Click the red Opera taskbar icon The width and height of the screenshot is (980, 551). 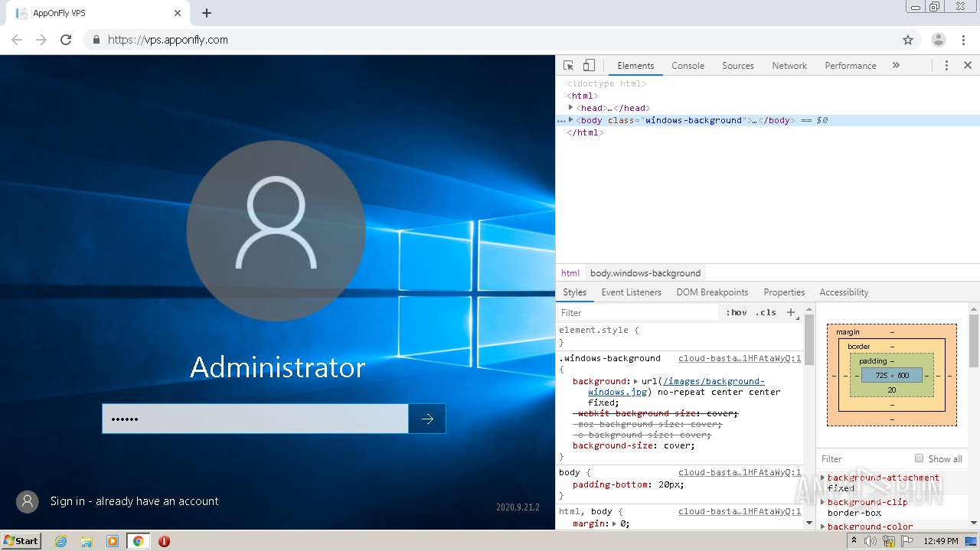click(164, 541)
